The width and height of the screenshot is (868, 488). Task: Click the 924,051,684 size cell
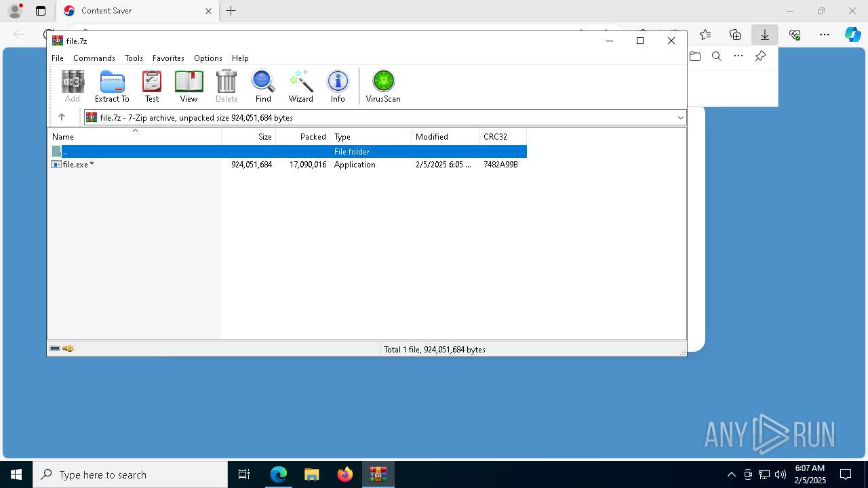tap(252, 165)
